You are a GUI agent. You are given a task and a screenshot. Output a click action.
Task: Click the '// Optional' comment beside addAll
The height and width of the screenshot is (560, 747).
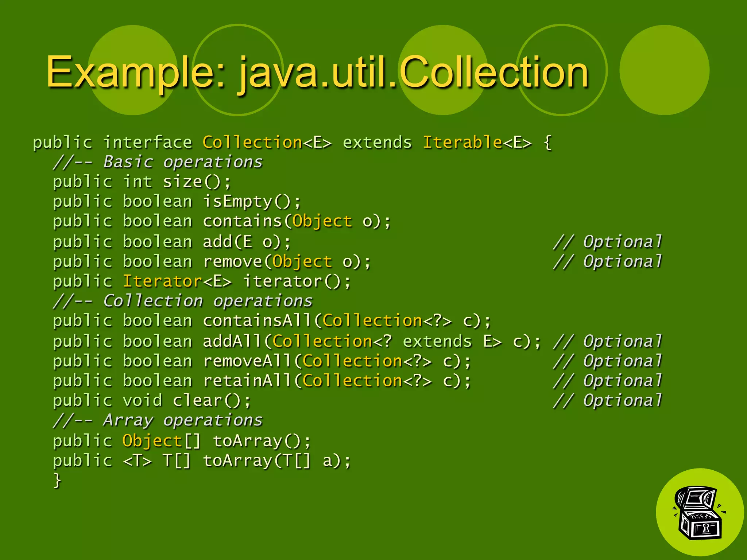(x=608, y=341)
